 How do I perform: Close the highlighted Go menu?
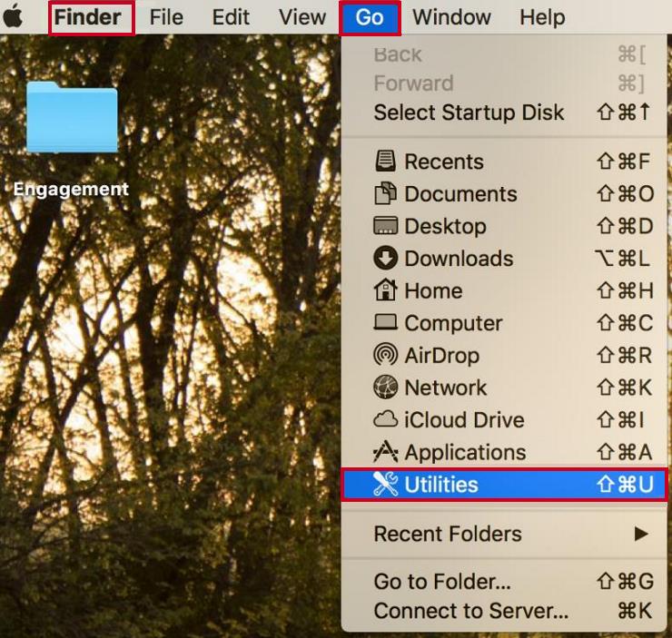(x=370, y=17)
